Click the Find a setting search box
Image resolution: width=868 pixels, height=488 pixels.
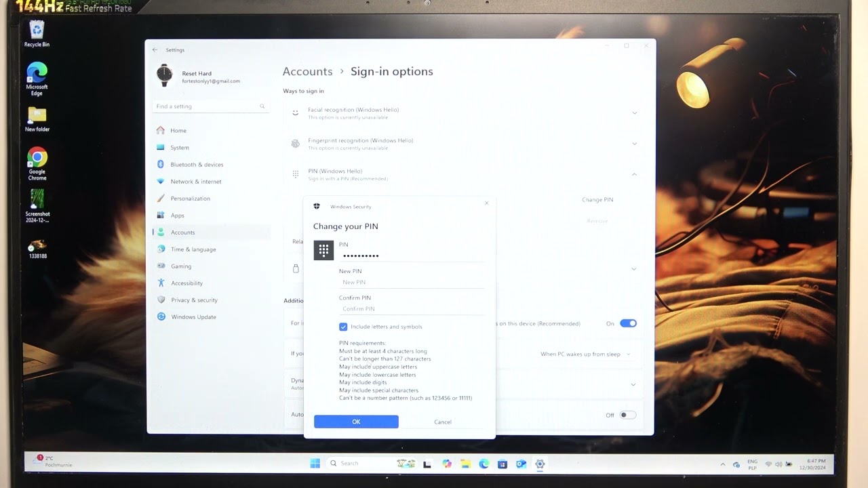point(210,106)
